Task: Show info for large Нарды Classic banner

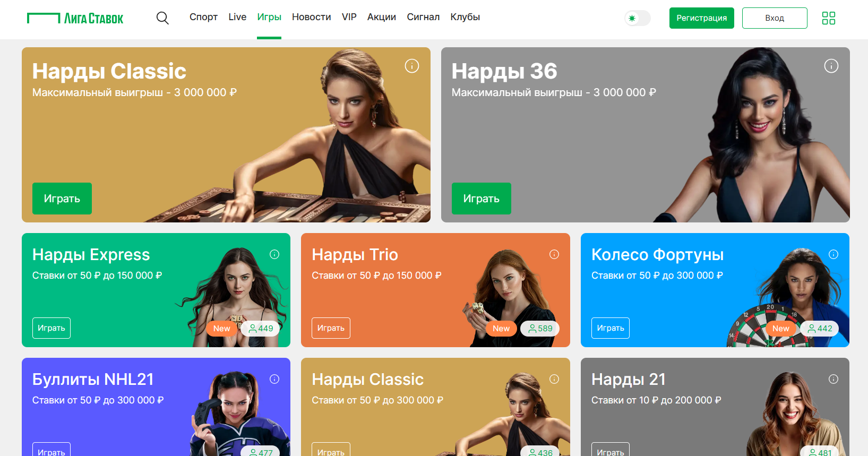Action: click(x=412, y=66)
